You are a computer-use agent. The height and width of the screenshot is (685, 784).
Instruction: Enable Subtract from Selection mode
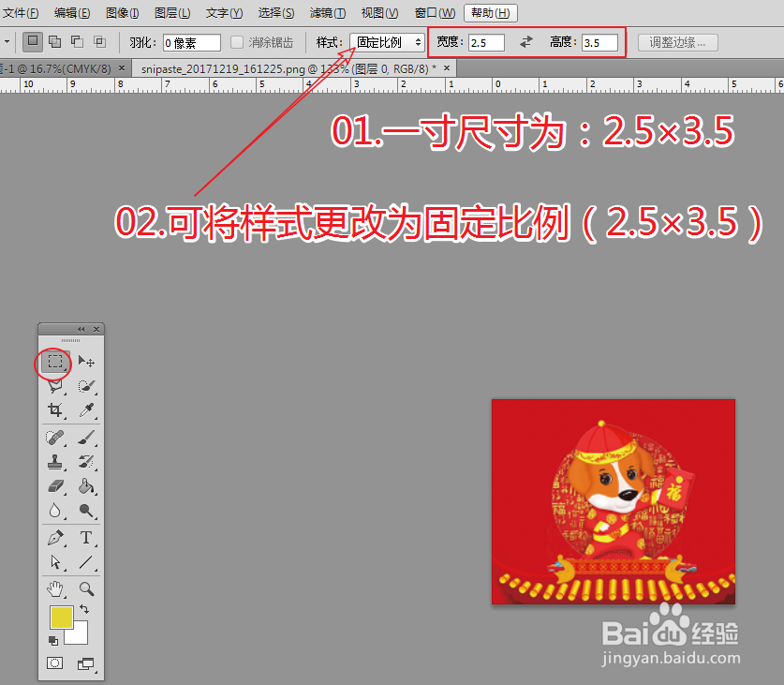[x=77, y=42]
